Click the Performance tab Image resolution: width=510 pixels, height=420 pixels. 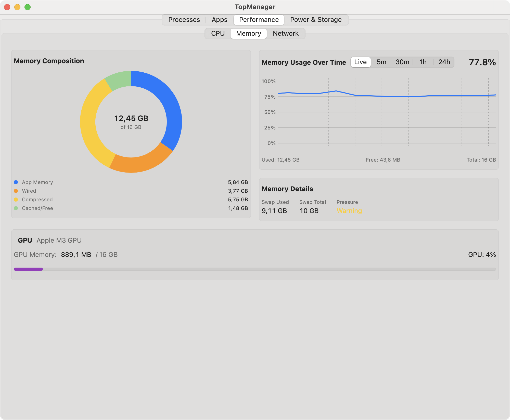pyautogui.click(x=259, y=20)
